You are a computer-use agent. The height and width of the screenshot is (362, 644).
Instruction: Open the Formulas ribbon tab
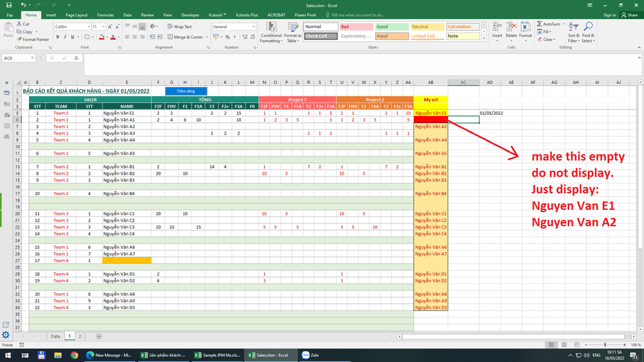pyautogui.click(x=105, y=15)
